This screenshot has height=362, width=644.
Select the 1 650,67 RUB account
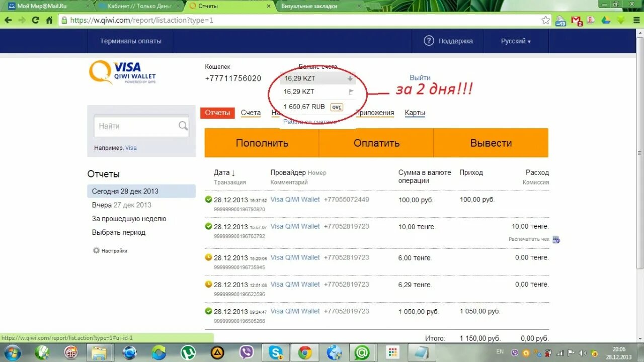point(318,107)
